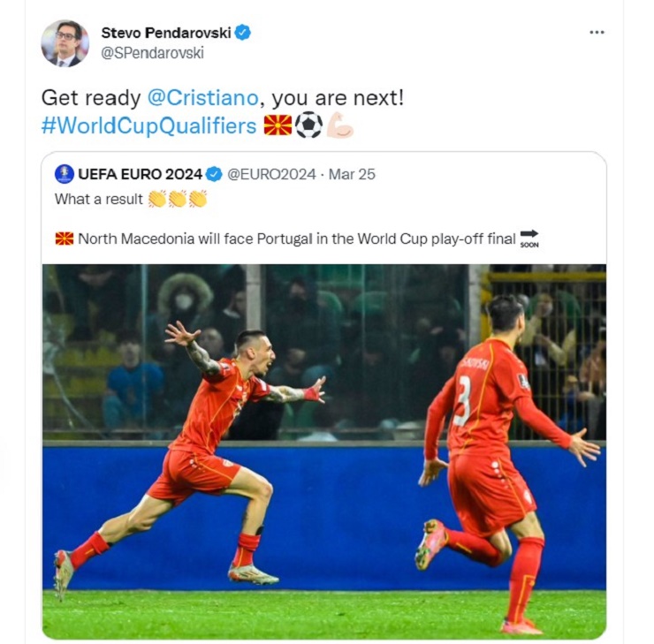Click the clapping hands emojis in the quoted tweet

coord(178,199)
